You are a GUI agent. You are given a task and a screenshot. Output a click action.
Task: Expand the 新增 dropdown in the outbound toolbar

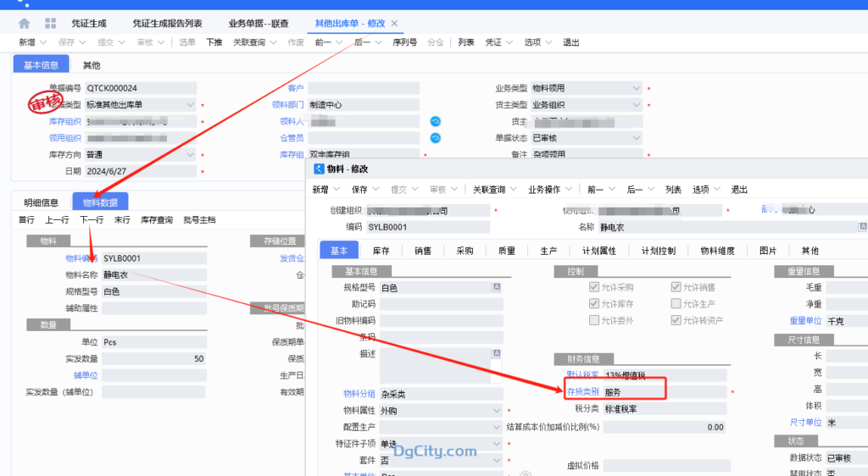click(x=43, y=42)
